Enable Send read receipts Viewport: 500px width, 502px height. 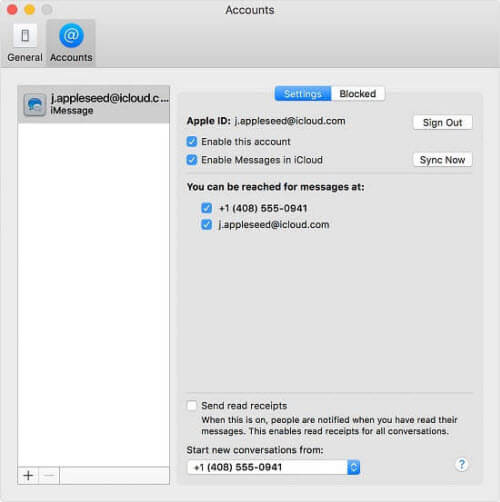click(x=192, y=406)
